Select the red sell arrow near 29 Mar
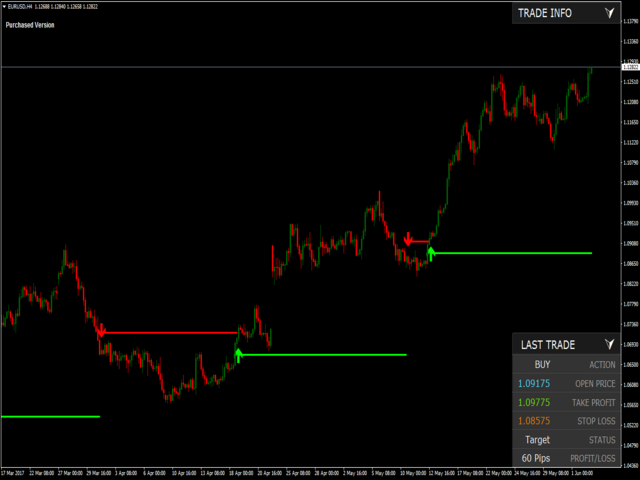640x480 pixels. (x=101, y=330)
